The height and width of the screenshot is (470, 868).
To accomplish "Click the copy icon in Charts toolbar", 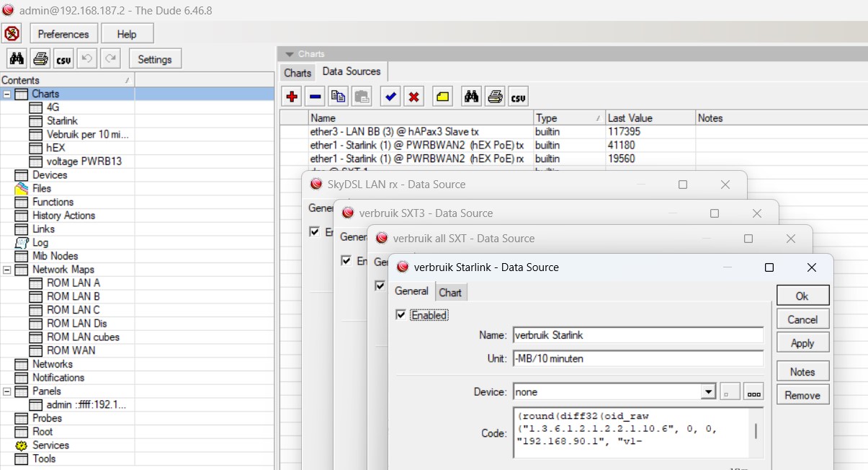I will [338, 97].
